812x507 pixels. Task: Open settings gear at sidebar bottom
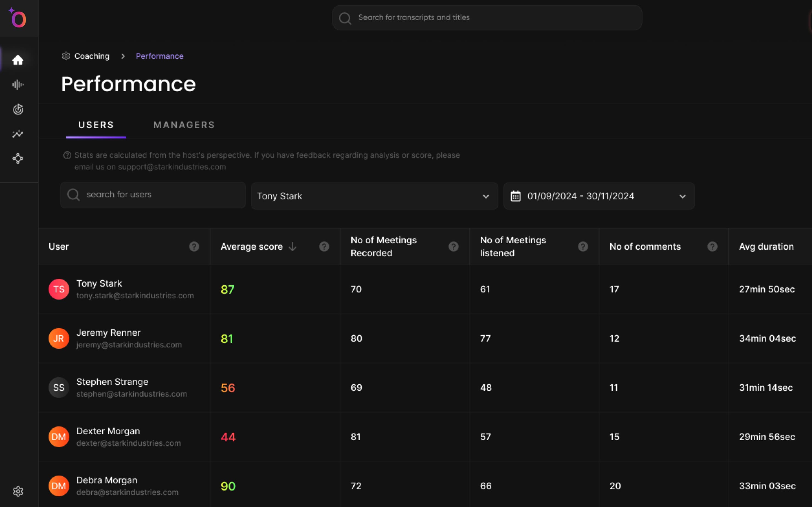click(x=18, y=491)
